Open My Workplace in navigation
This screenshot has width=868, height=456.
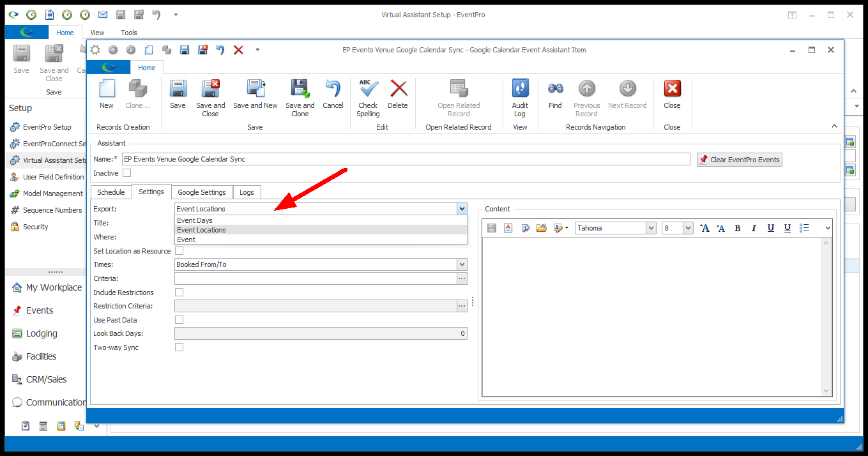tap(54, 287)
